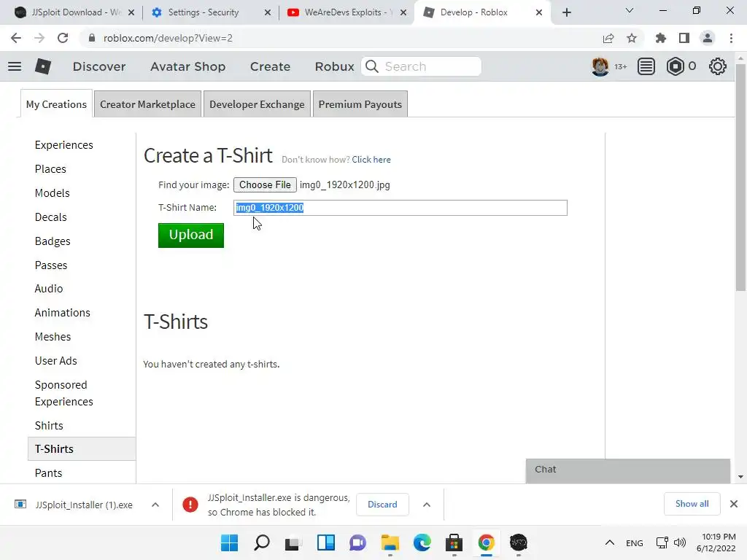Open Chrome extensions puzzle icon
Viewport: 747px width, 560px height.
[x=661, y=38]
